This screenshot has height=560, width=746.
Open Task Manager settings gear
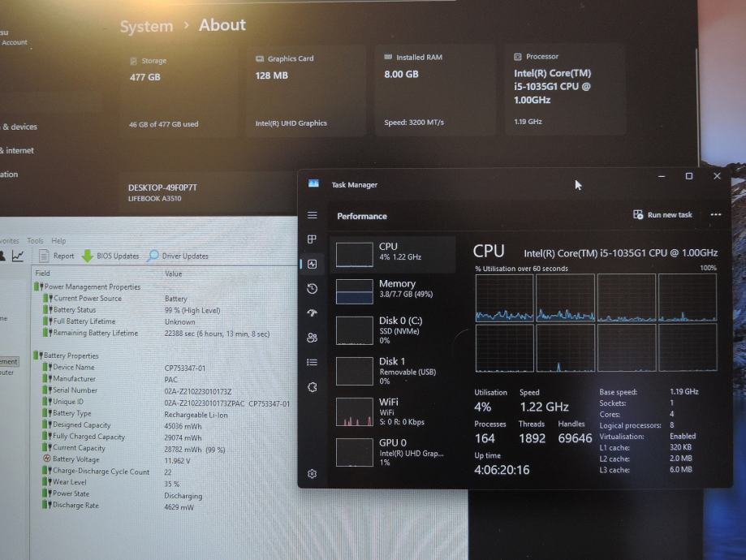coord(312,474)
